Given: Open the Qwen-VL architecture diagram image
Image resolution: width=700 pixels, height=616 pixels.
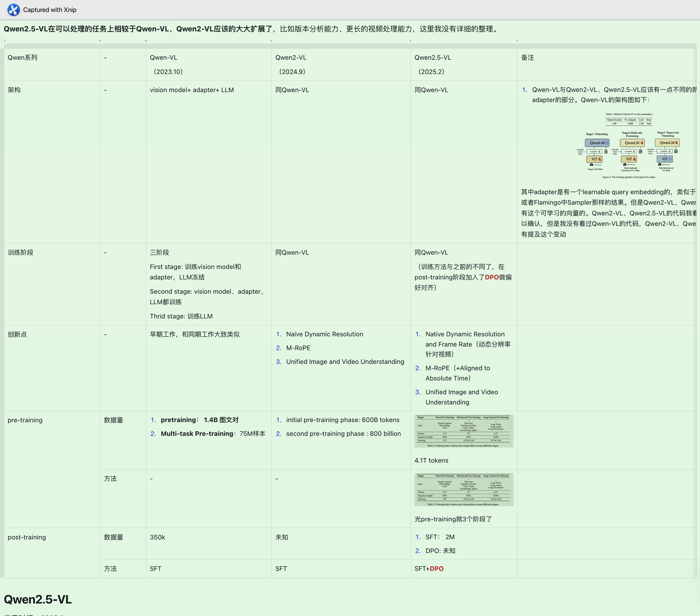Looking at the screenshot, I should (x=629, y=145).
